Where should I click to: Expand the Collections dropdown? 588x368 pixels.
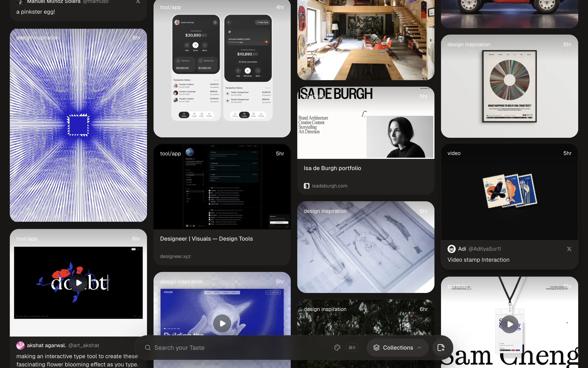(x=397, y=348)
